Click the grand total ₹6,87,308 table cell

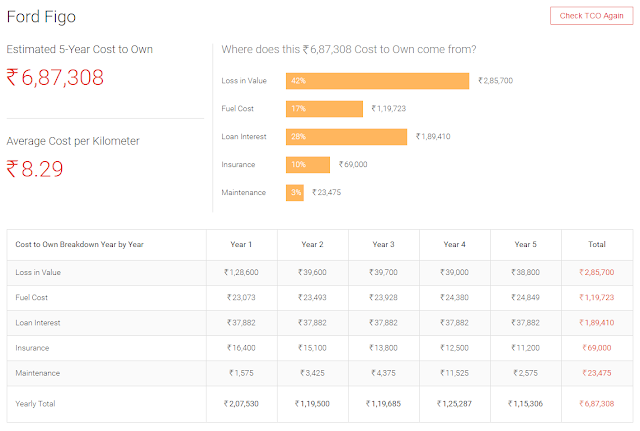597,403
